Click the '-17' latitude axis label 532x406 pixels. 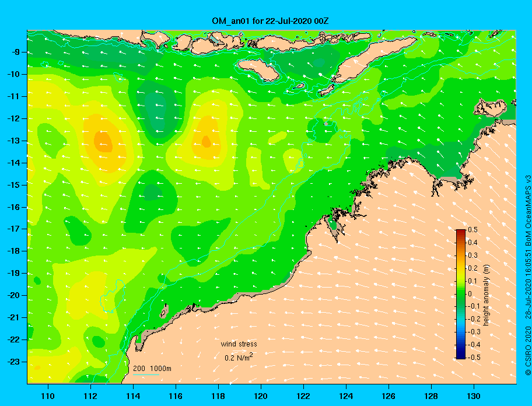tap(13, 229)
